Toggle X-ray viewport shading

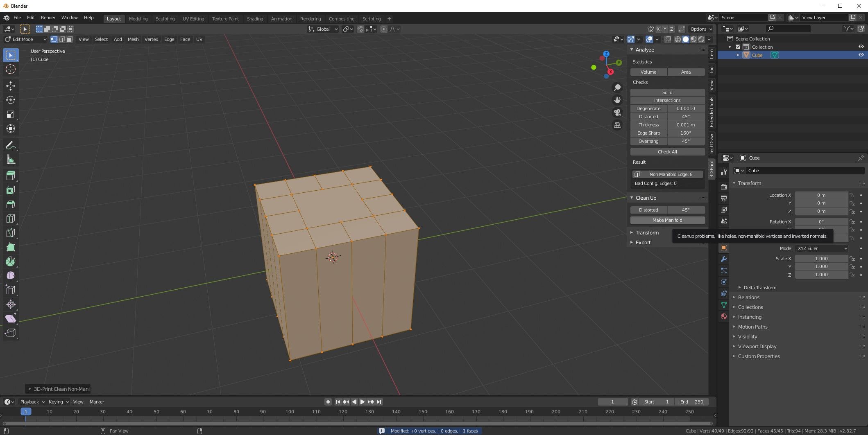(667, 39)
